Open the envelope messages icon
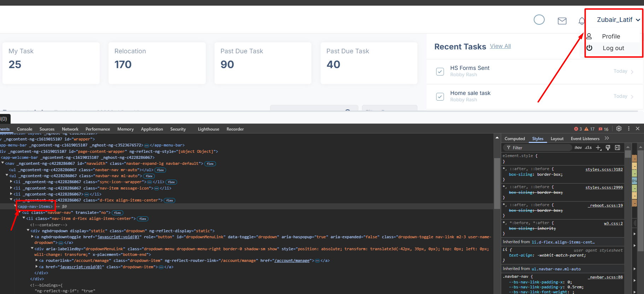The image size is (644, 294). pos(562,21)
